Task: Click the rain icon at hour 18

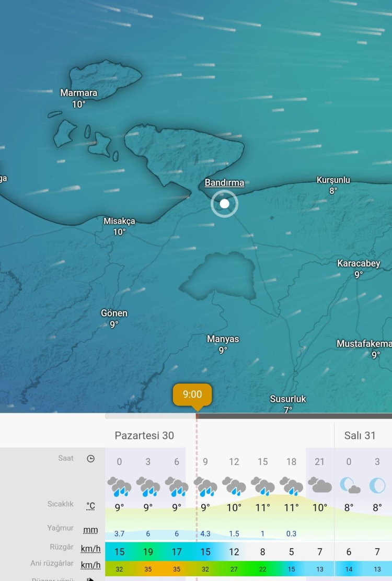Action: point(291,486)
